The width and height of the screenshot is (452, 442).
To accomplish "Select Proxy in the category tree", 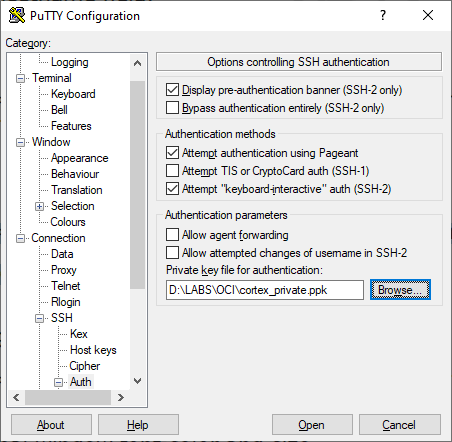I will [x=64, y=270].
